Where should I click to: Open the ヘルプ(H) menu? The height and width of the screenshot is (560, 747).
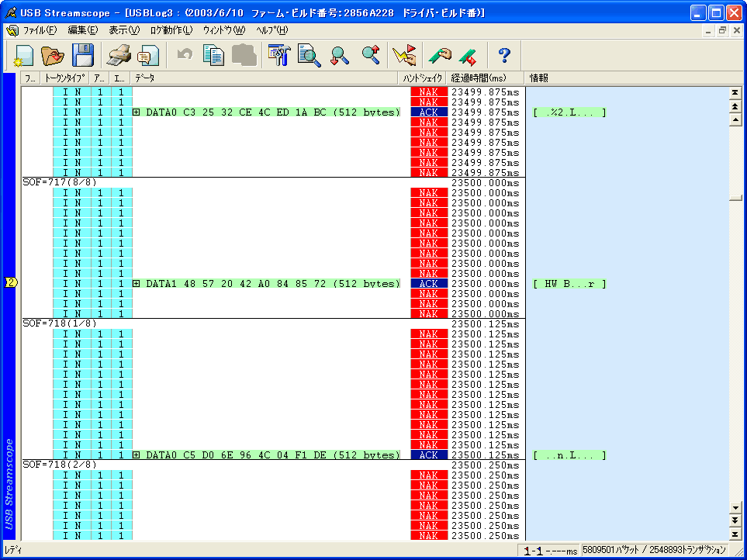click(272, 30)
